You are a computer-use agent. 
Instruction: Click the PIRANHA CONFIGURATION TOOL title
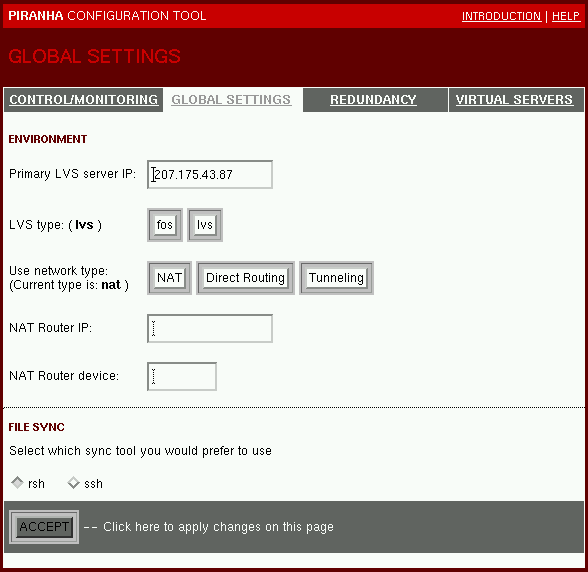(107, 16)
